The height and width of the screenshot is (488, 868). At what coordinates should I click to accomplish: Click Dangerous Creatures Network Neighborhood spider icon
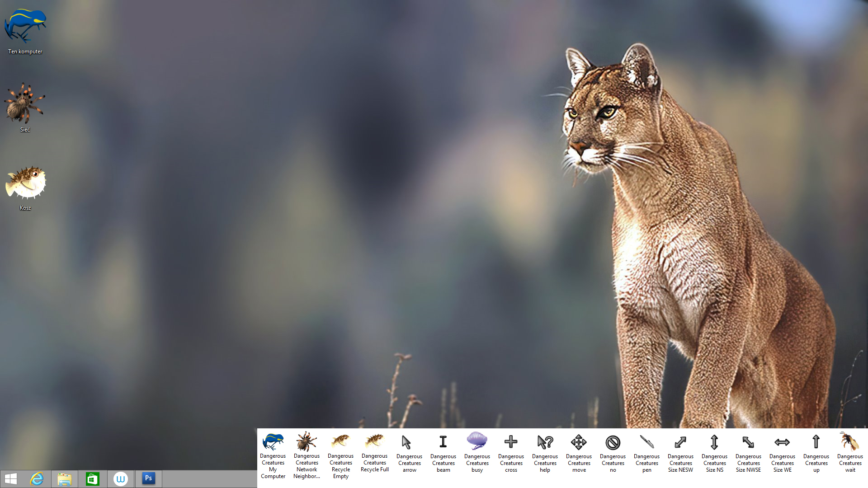coord(307,441)
